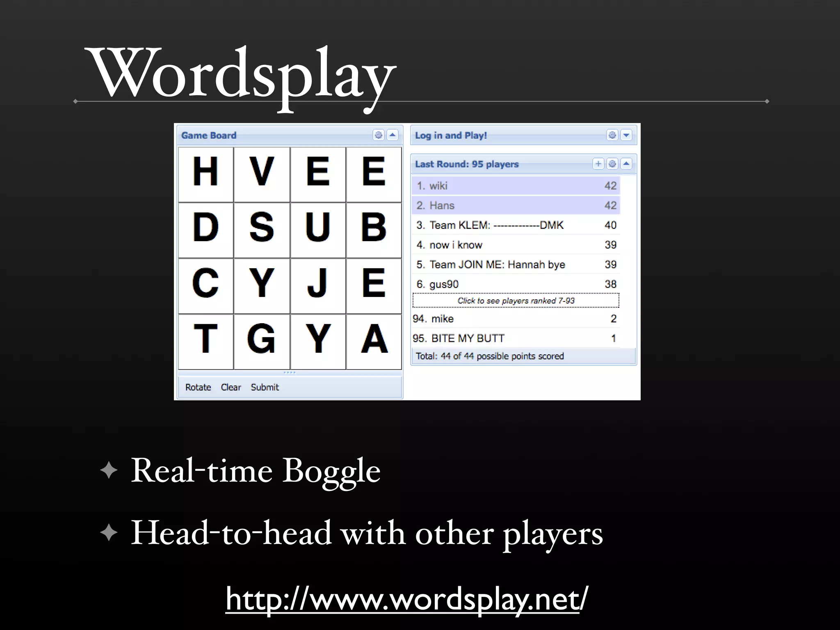Select the Team KLEM DMK row
Screen dimensions: 840x630
[516, 225]
